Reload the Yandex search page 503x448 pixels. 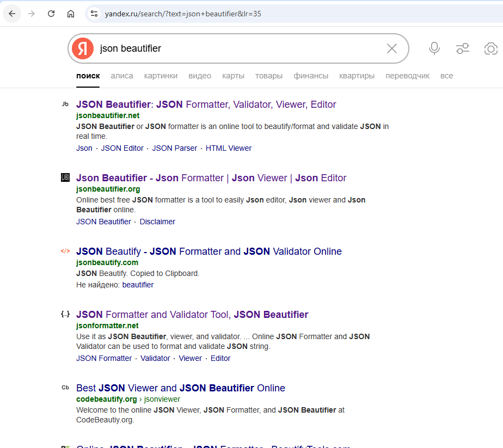pos(51,14)
